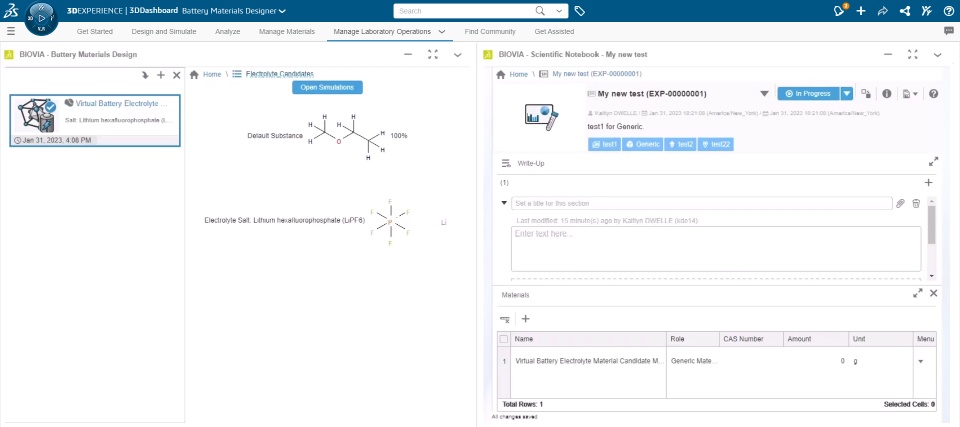Open the chat icon under the top bar
Screen dimensions: 960x427
pyautogui.click(x=949, y=31)
